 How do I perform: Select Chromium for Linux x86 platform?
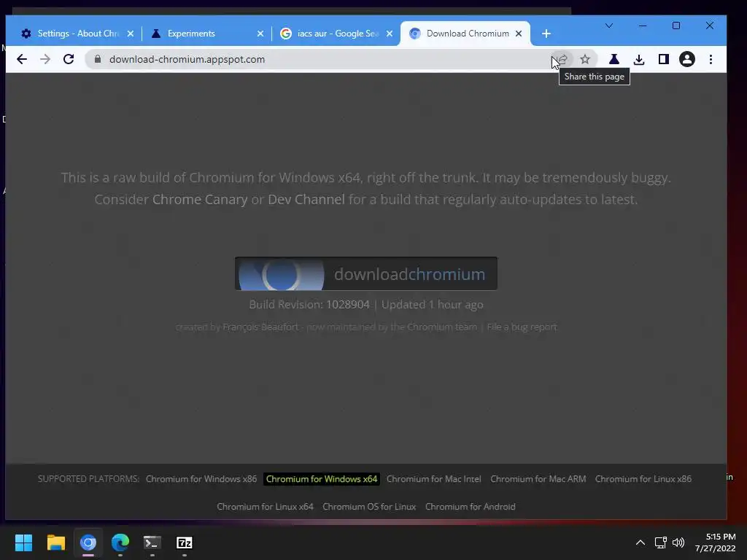(643, 479)
